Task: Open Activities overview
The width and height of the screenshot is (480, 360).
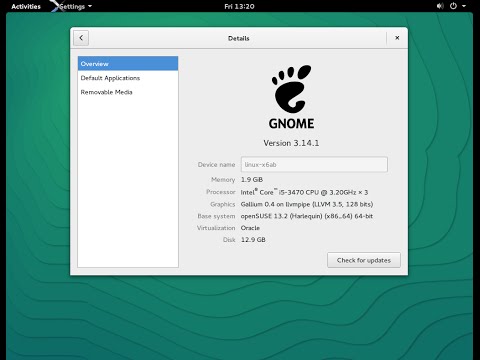Action: point(26,6)
